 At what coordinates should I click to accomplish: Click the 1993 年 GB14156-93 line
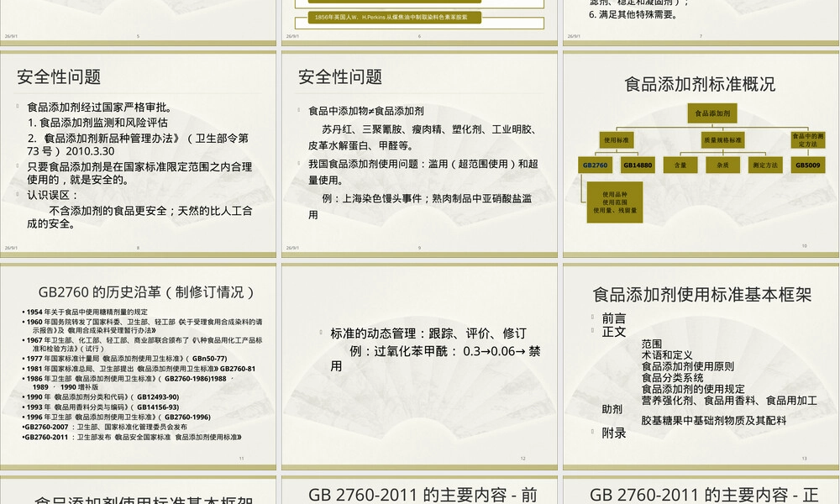pos(102,407)
